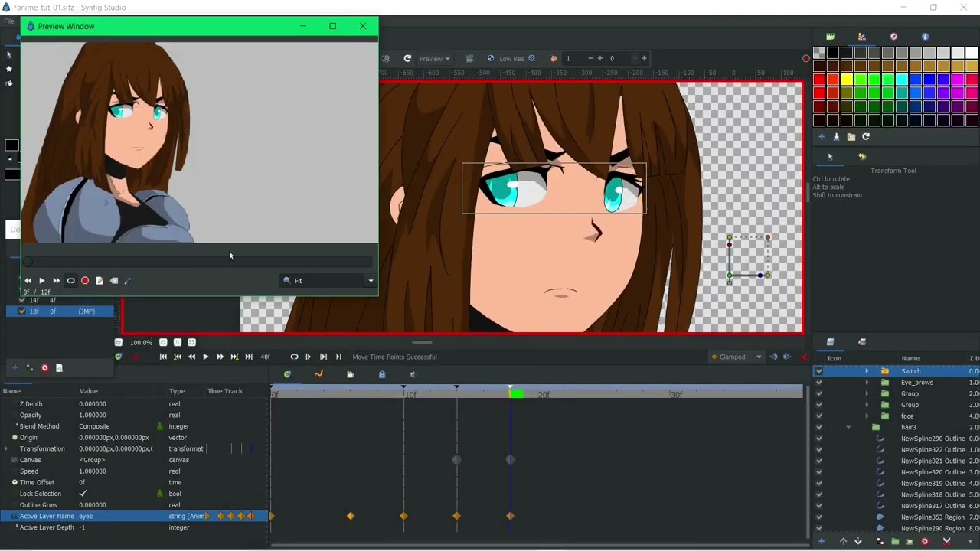Toggle visibility checkbox of Switch layer
Image resolution: width=980 pixels, height=551 pixels.
(819, 371)
